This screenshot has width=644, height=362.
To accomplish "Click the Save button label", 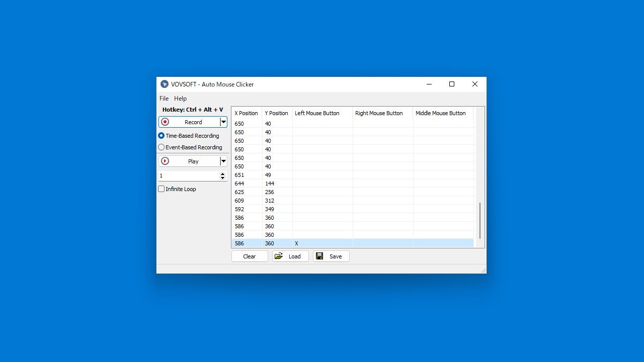I will [336, 256].
